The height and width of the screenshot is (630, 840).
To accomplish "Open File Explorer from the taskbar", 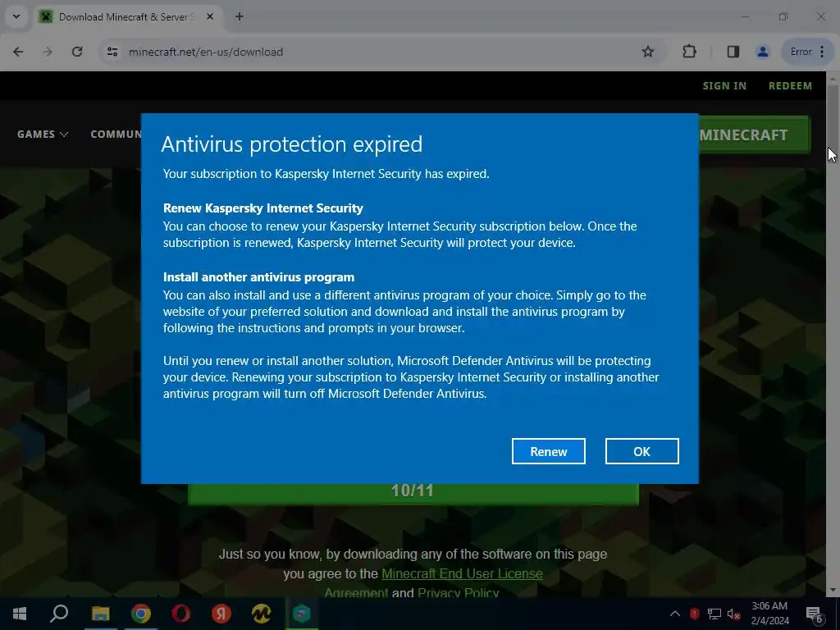I will [100, 614].
